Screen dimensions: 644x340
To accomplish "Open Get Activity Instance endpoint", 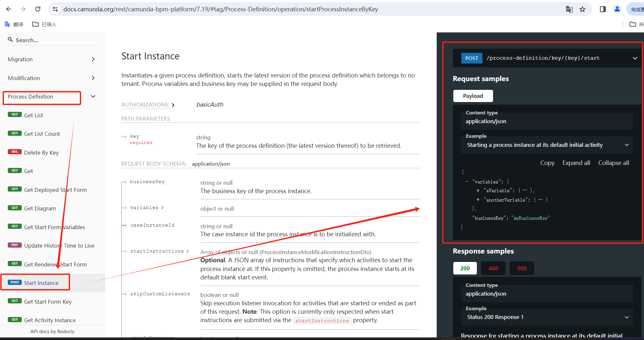I will [50, 320].
